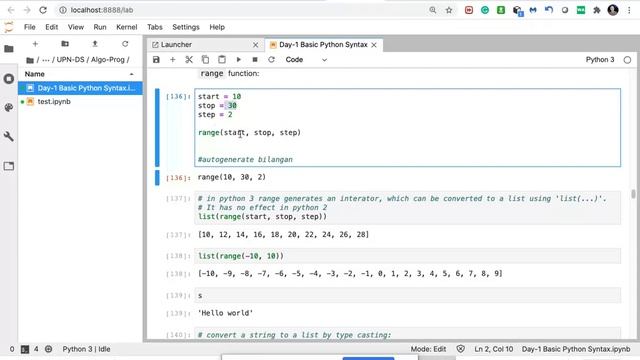Open the Tabs menu
The image size is (640, 360).
(x=155, y=27)
